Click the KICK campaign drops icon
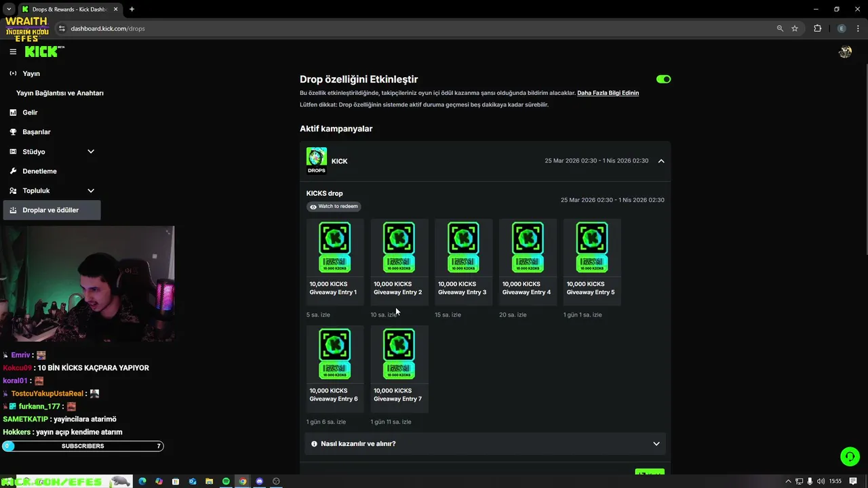The height and width of the screenshot is (488, 868). (317, 161)
